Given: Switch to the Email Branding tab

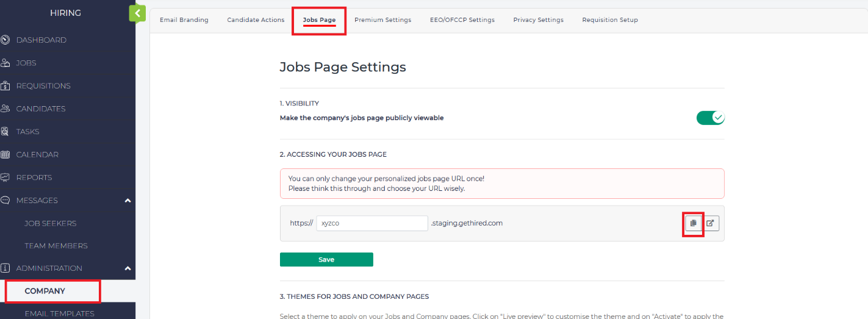Looking at the screenshot, I should point(184,20).
